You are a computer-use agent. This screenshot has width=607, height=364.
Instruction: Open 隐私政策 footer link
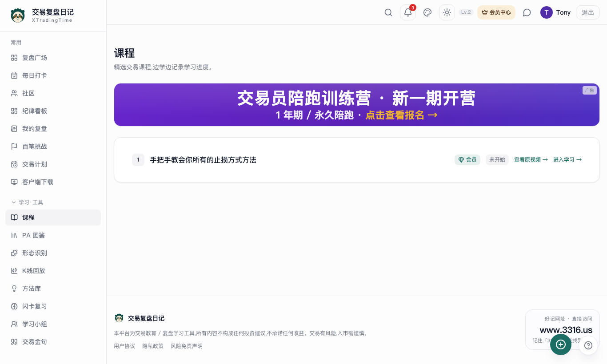click(153, 346)
